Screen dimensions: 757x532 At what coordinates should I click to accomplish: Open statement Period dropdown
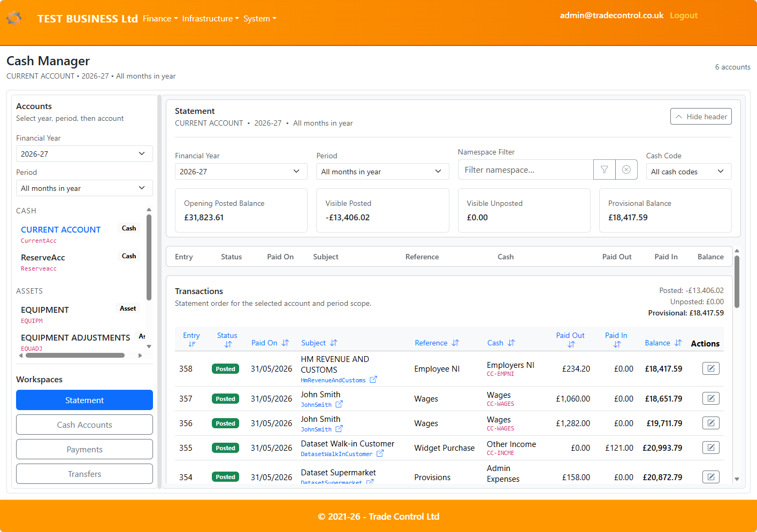(383, 171)
